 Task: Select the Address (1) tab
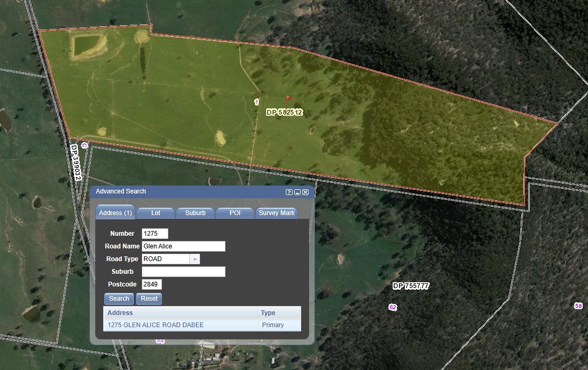click(115, 213)
